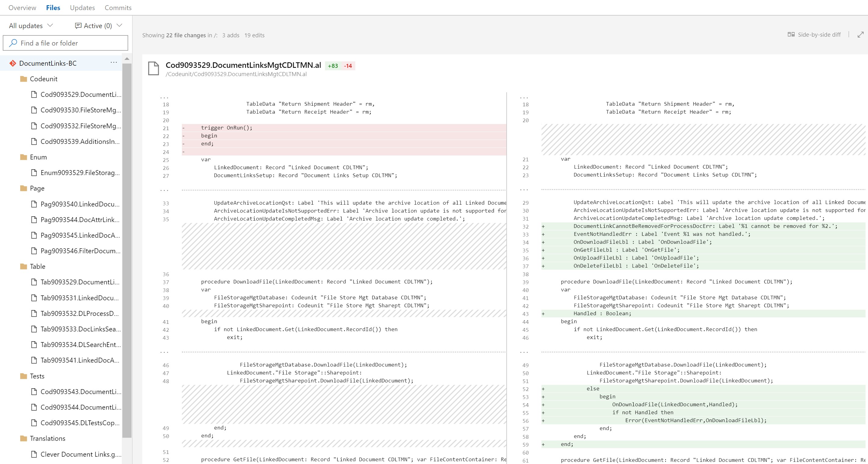
Task: Open the Active (0) comments filter
Action: click(x=98, y=26)
